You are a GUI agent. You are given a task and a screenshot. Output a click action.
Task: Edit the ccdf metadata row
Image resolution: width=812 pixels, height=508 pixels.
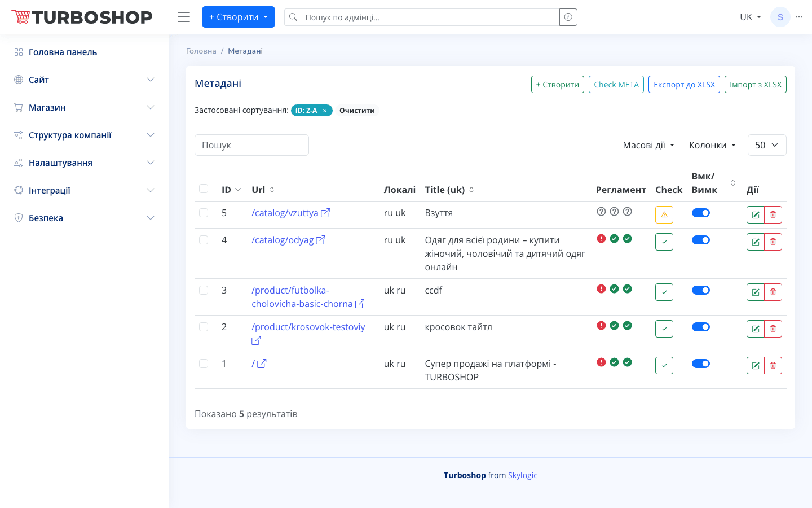(x=756, y=292)
